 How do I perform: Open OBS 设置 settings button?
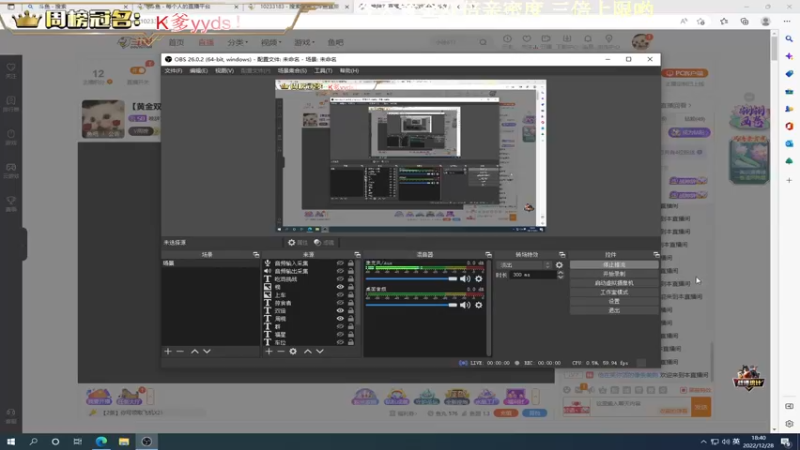coord(614,302)
